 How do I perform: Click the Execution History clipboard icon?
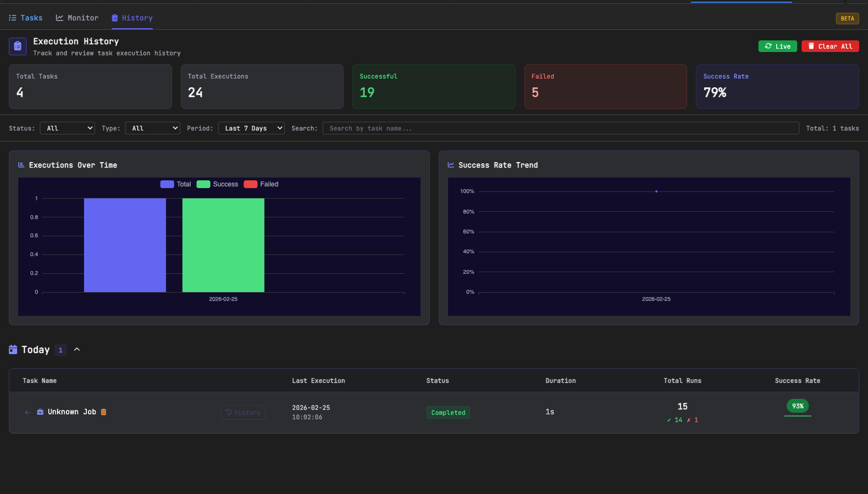coord(18,46)
